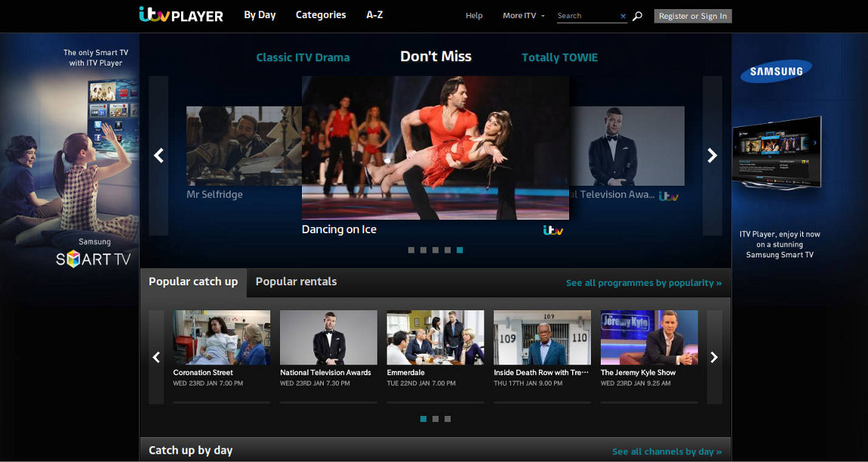Switch to the Totally TOWIE carousel

pos(559,57)
